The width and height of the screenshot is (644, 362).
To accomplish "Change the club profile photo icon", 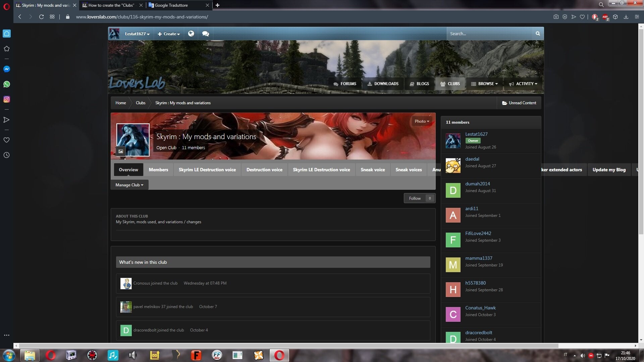I will tap(121, 151).
